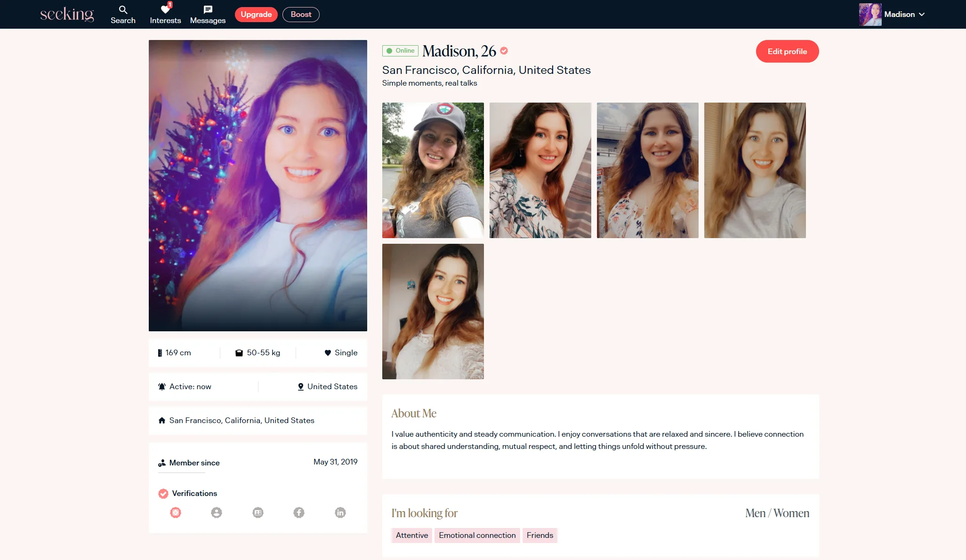Open the Messages chat icon
The height and width of the screenshot is (560, 966).
[208, 10]
